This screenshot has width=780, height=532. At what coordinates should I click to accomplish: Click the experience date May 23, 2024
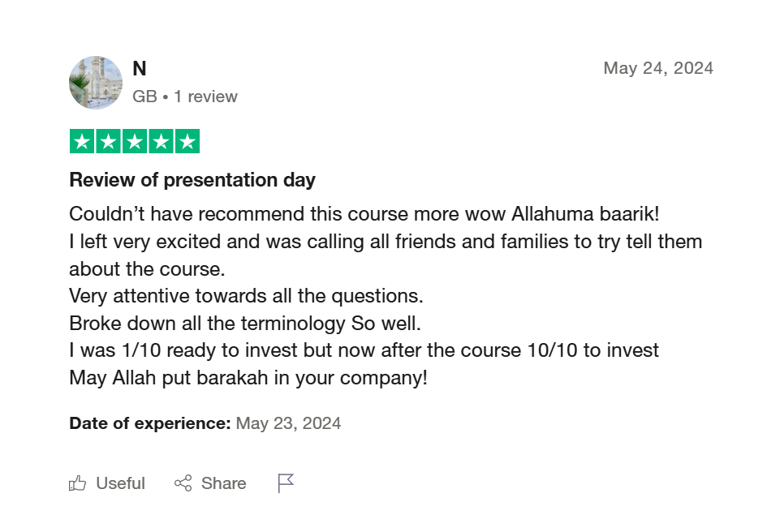pos(288,423)
